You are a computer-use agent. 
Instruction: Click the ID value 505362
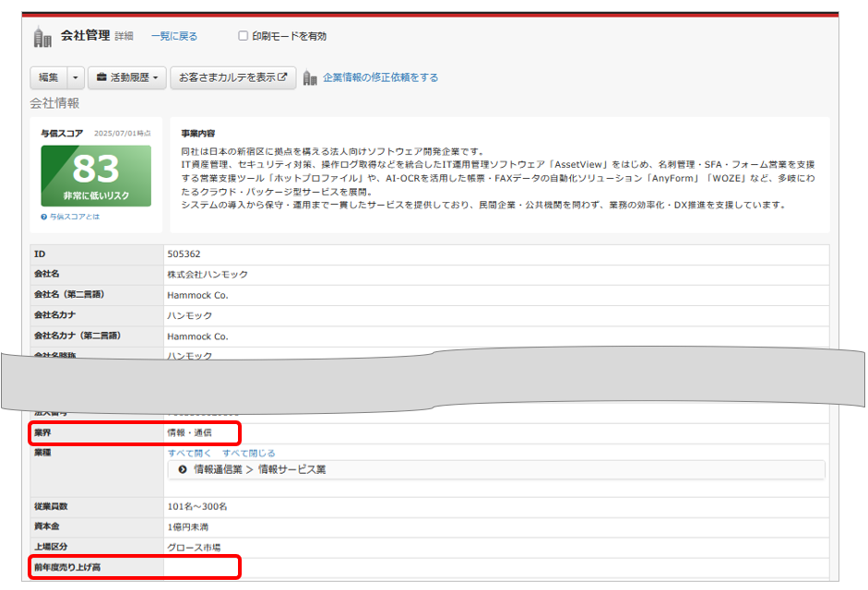(x=185, y=253)
